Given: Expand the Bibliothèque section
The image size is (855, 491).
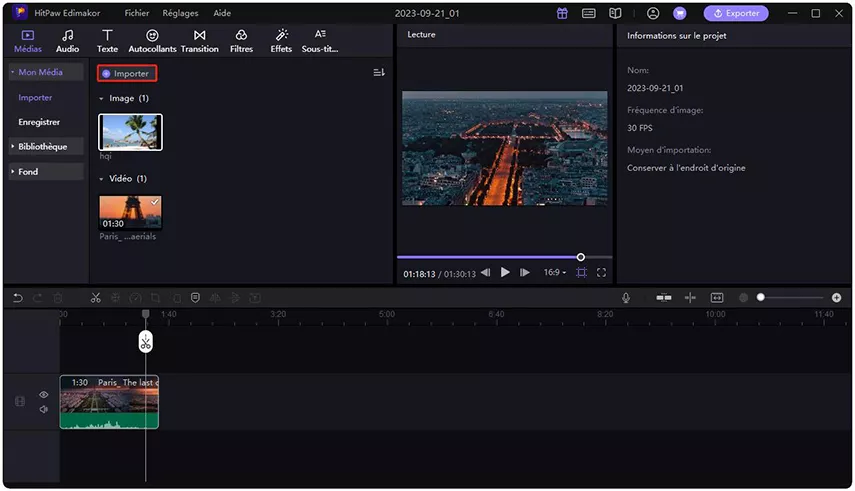Looking at the screenshot, I should 46,146.
